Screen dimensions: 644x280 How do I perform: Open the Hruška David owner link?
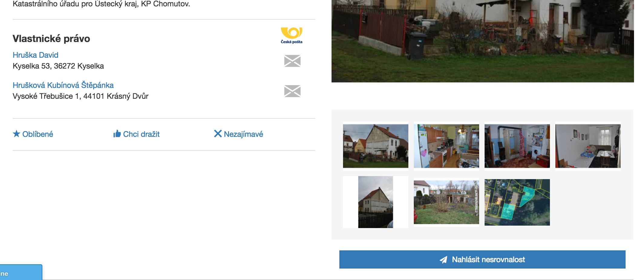(x=35, y=55)
